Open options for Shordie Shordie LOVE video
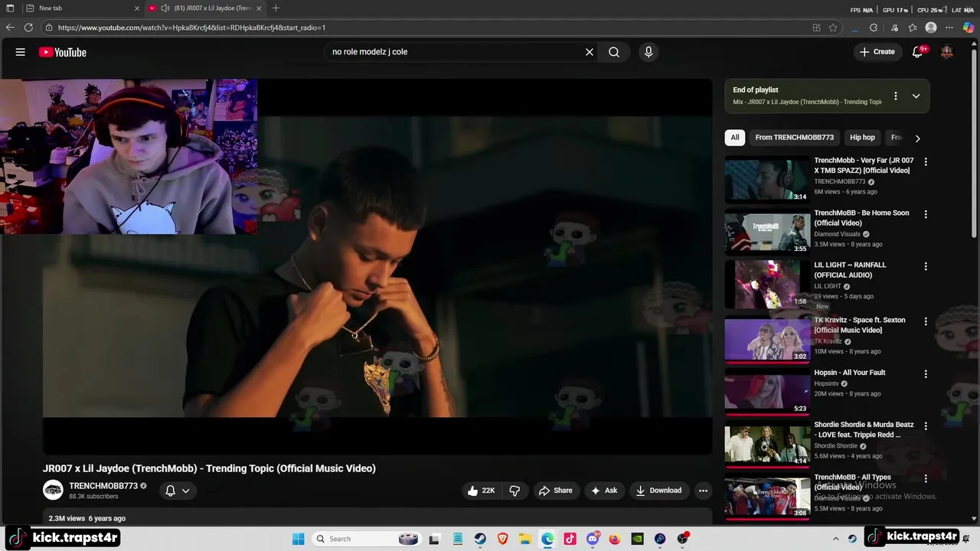 click(926, 426)
